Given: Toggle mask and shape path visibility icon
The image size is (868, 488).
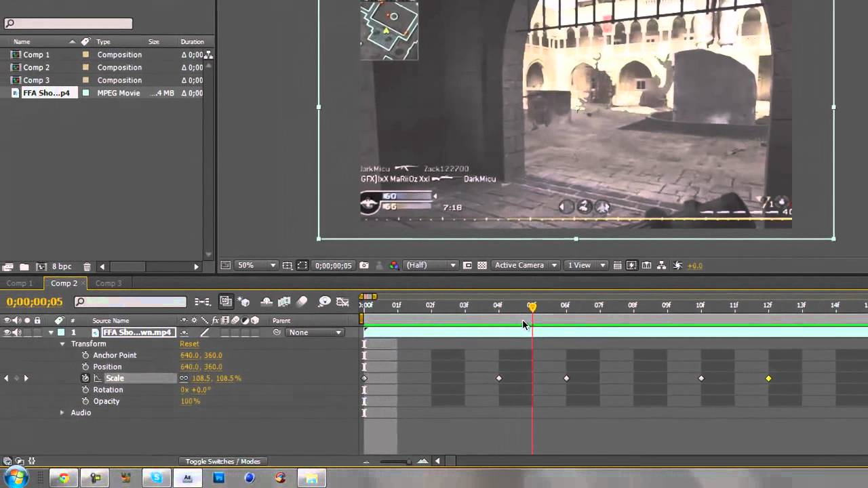Looking at the screenshot, I should (x=302, y=265).
